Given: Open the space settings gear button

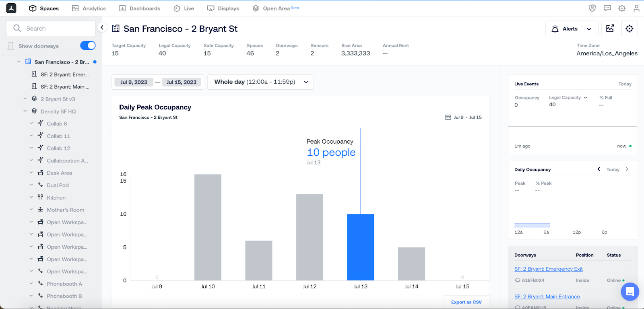Looking at the screenshot, I should (x=630, y=29).
